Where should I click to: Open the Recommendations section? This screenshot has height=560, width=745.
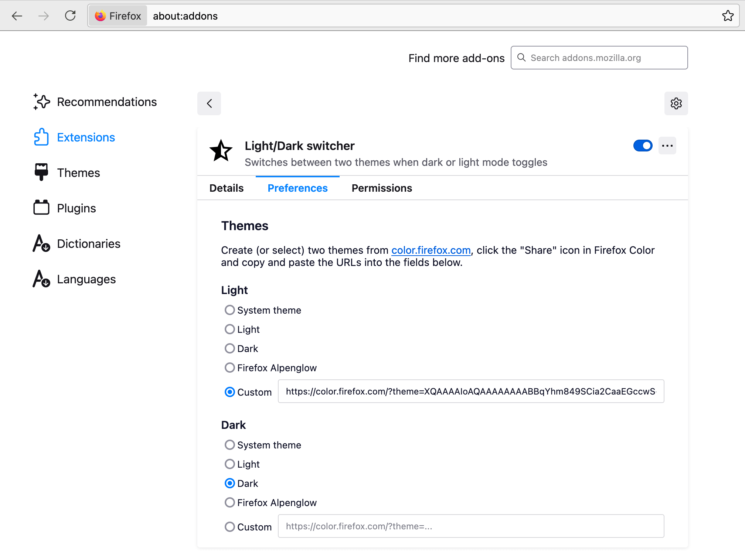(x=106, y=102)
